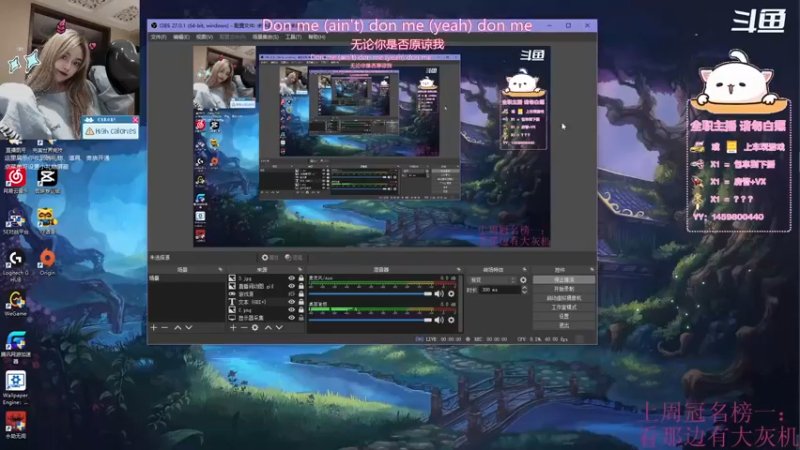Image resolution: width=800 pixels, height=450 pixels.
Task: Select the 场景 entry in Scenes list
Action: pos(186,279)
